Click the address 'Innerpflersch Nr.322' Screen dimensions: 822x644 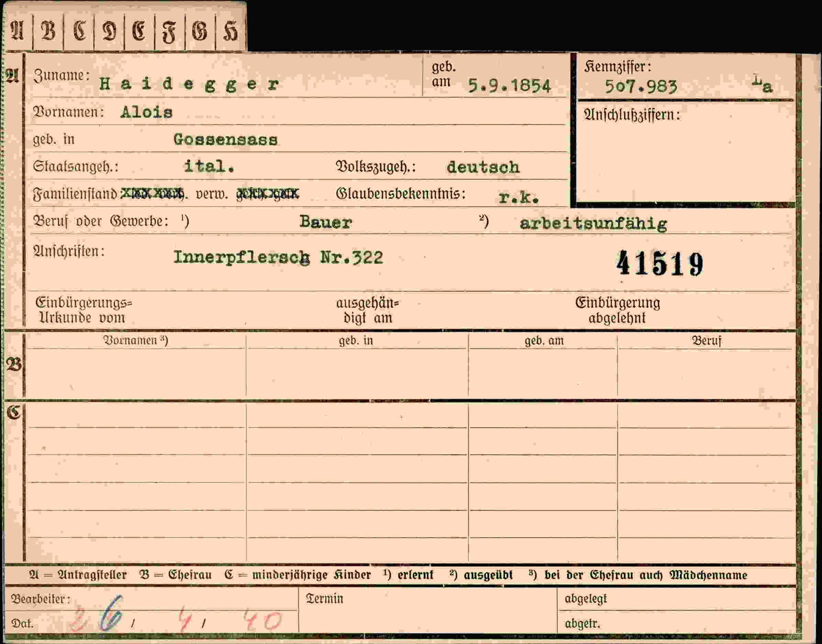tap(278, 257)
